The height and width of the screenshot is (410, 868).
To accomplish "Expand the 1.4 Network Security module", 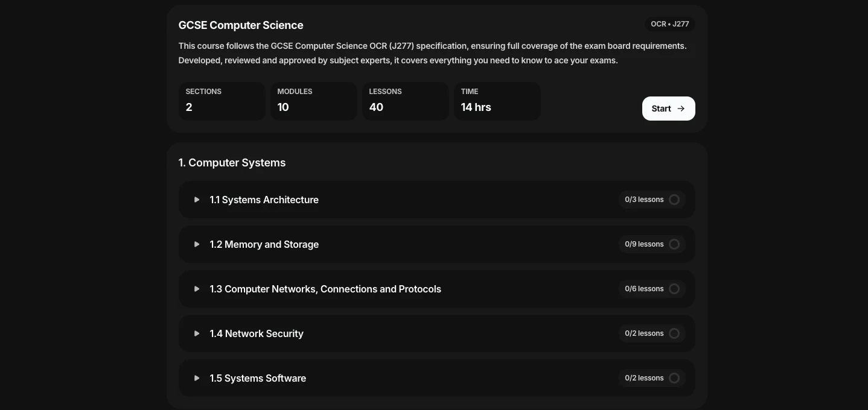I will [436, 333].
